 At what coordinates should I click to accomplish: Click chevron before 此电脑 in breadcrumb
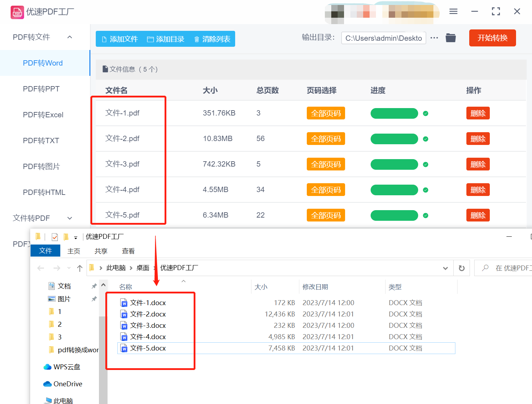click(101, 268)
